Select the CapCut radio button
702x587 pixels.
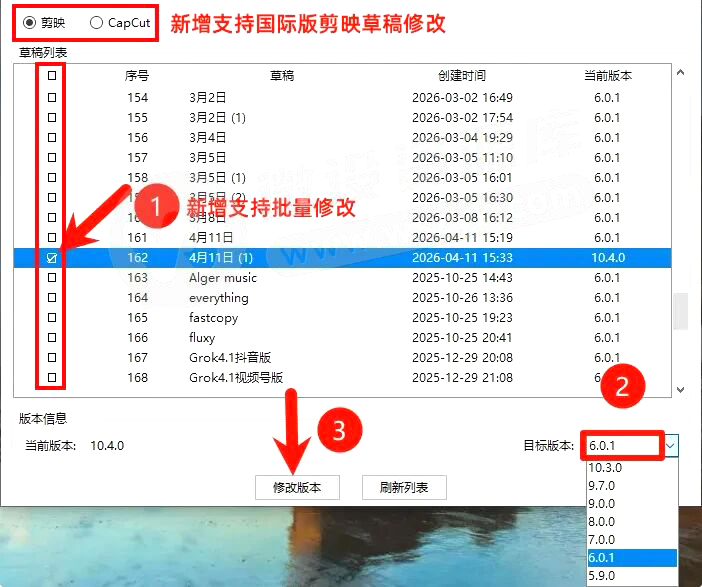(x=96, y=23)
